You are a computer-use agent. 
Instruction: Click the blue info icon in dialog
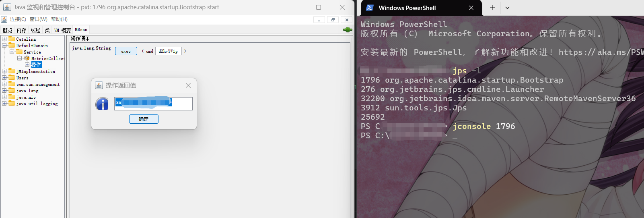tap(102, 104)
